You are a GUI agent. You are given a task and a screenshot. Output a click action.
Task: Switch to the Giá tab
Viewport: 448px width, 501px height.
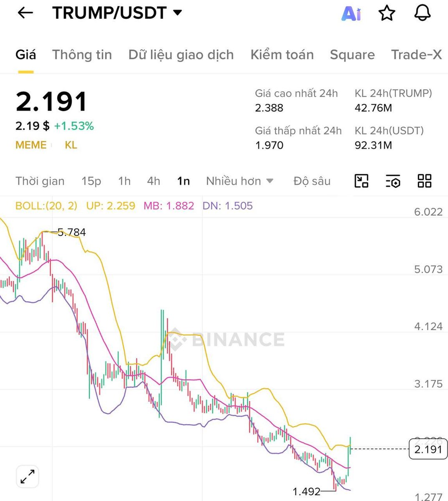26,55
